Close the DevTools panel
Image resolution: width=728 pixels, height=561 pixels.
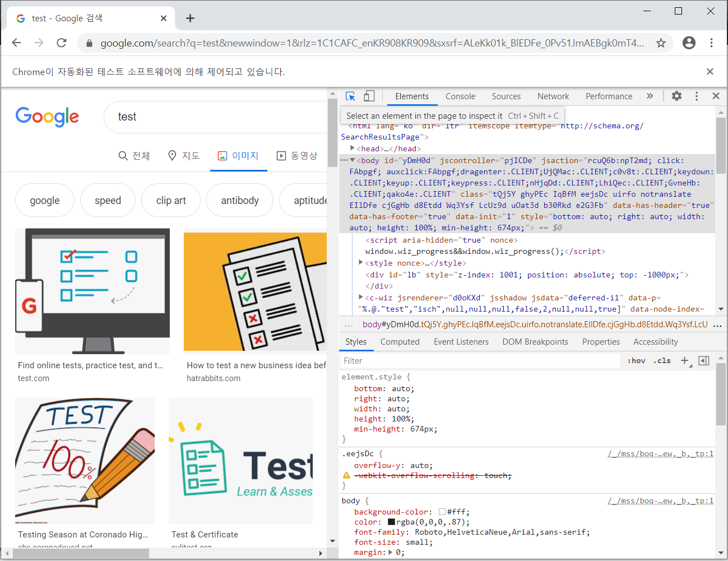[x=716, y=96]
